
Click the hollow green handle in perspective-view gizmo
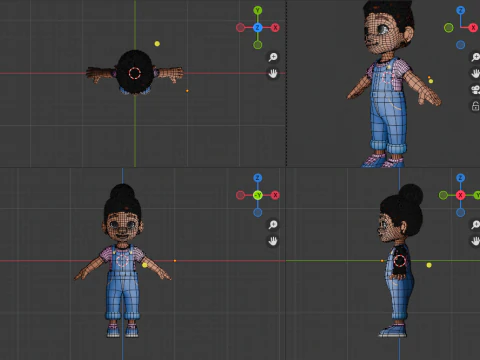(x=449, y=28)
